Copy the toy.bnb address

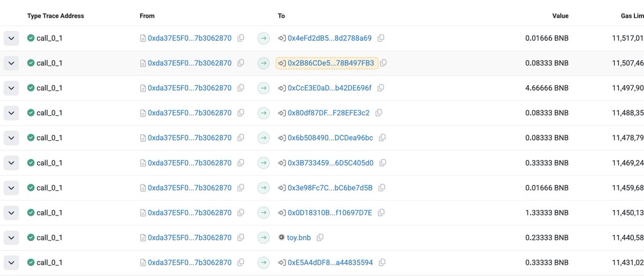point(320,237)
